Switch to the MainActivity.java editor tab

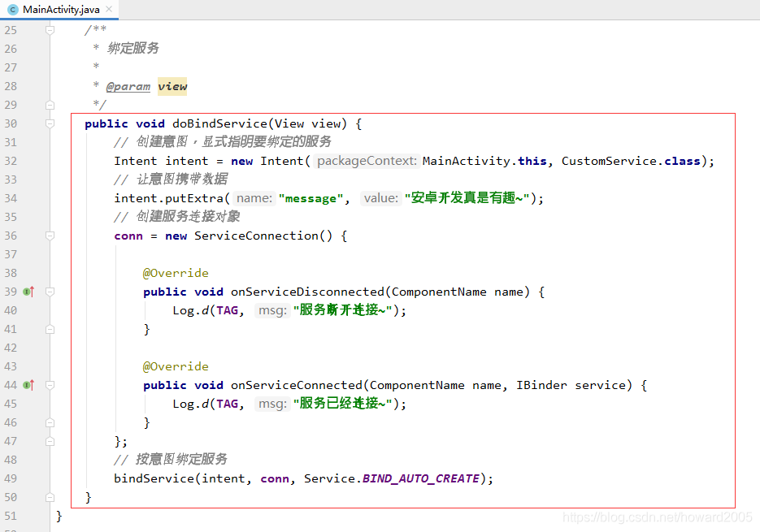point(59,9)
